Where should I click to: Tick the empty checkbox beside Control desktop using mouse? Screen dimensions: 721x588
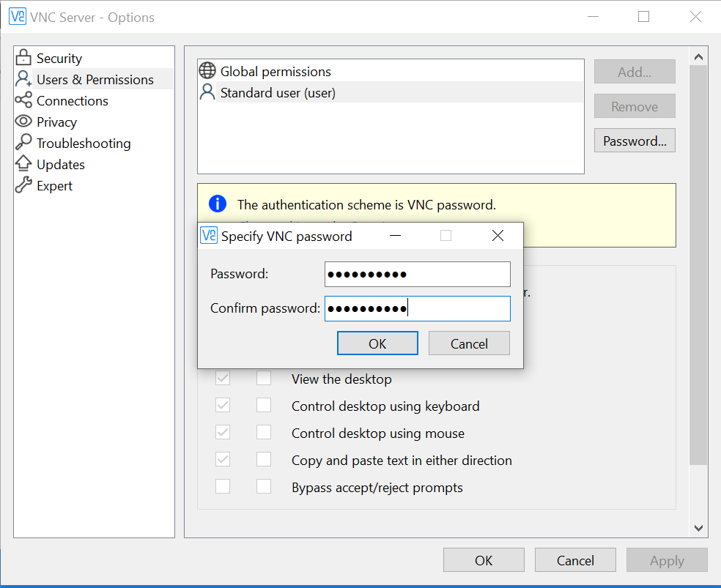point(264,433)
